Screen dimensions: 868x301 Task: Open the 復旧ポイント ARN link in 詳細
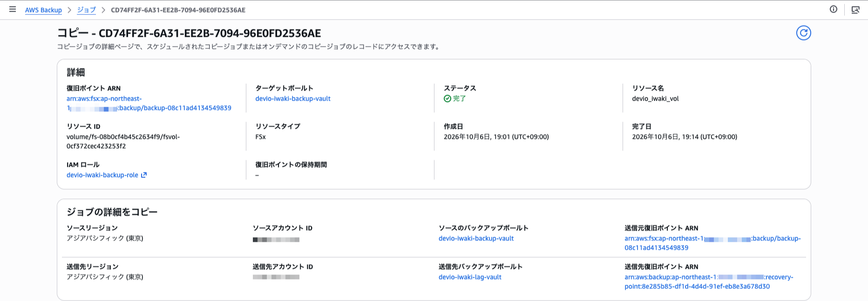point(149,103)
